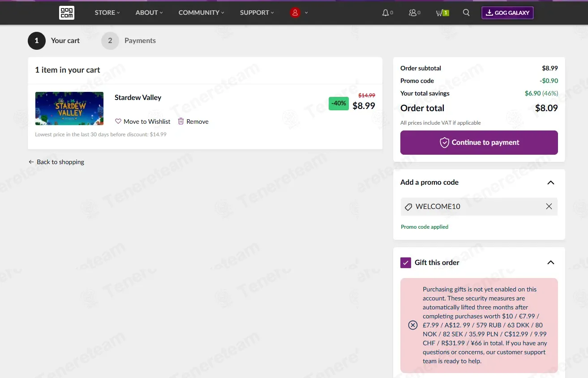The height and width of the screenshot is (378, 588).
Task: Click the WELCOME10 promo code field
Action: [479, 207]
